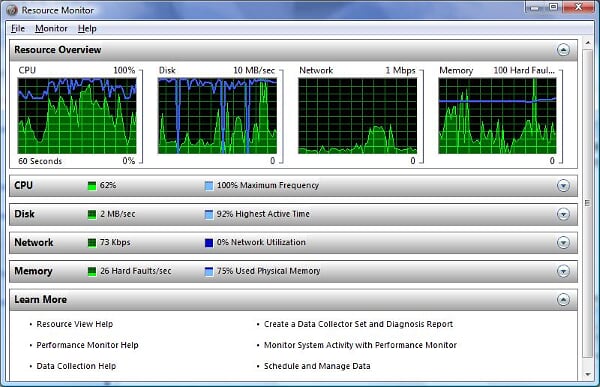This screenshot has width=600, height=387.
Task: Click the CPU section header label
Action: point(23,185)
